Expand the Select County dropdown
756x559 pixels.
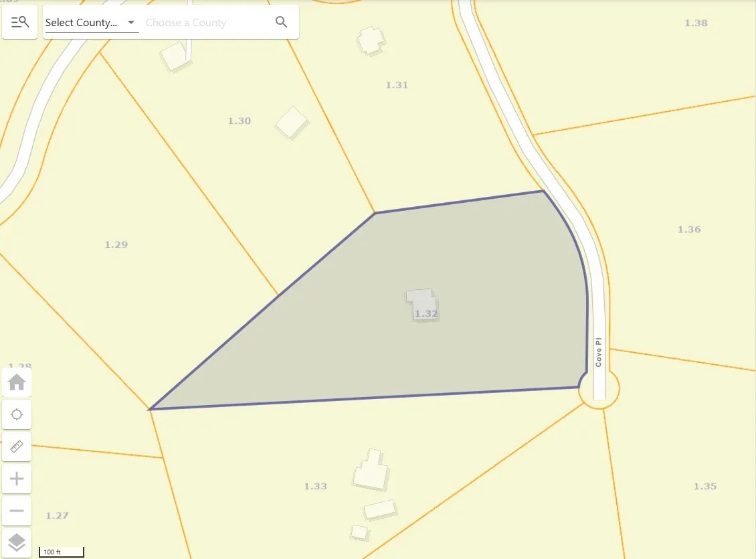[x=92, y=23]
